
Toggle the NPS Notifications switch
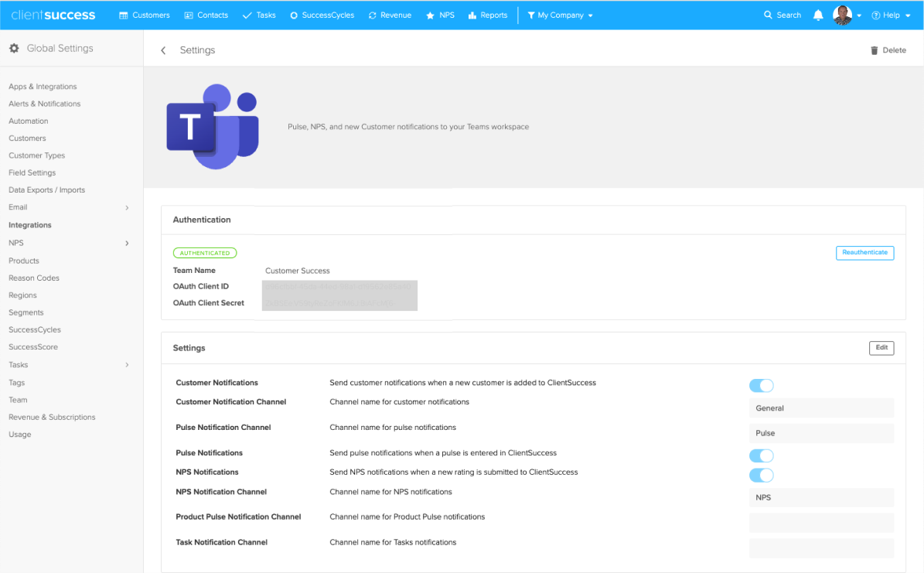click(x=762, y=475)
